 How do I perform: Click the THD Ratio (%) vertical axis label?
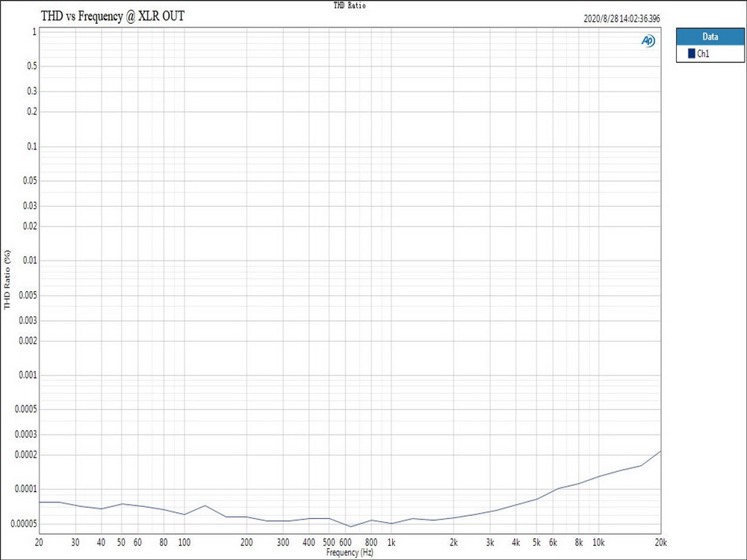(7, 280)
